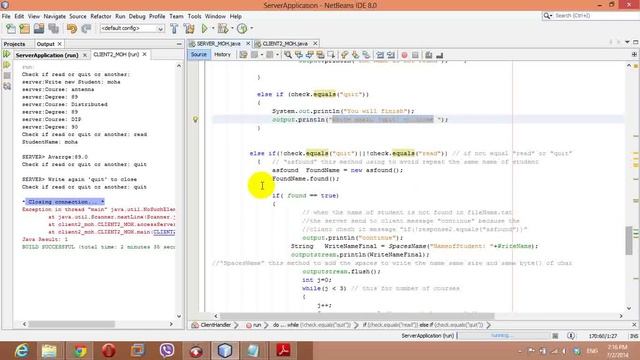Click the Previous Bookmark icon
Screen dimensions: 640x360
tap(345, 55)
